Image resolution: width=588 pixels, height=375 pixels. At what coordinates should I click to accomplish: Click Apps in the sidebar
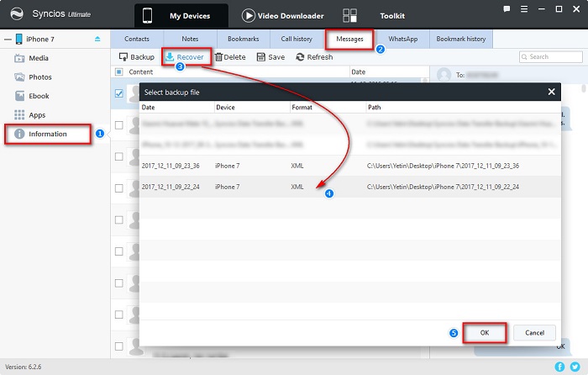[37, 115]
